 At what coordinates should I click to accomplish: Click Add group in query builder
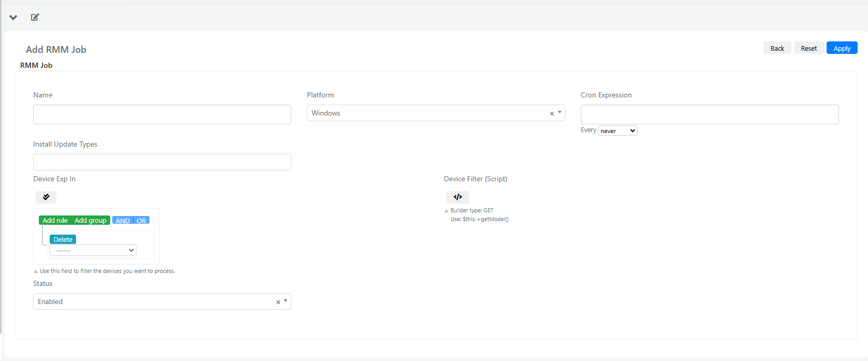point(91,220)
